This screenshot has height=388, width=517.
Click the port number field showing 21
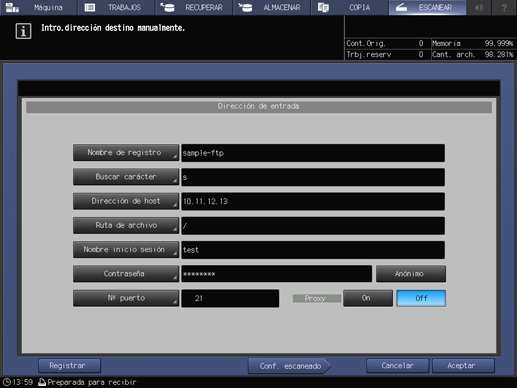pyautogui.click(x=230, y=298)
